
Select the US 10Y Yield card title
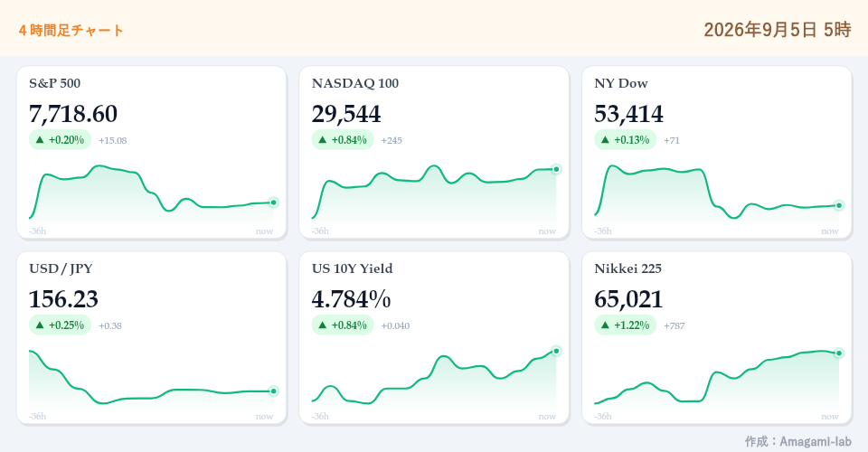tap(352, 268)
